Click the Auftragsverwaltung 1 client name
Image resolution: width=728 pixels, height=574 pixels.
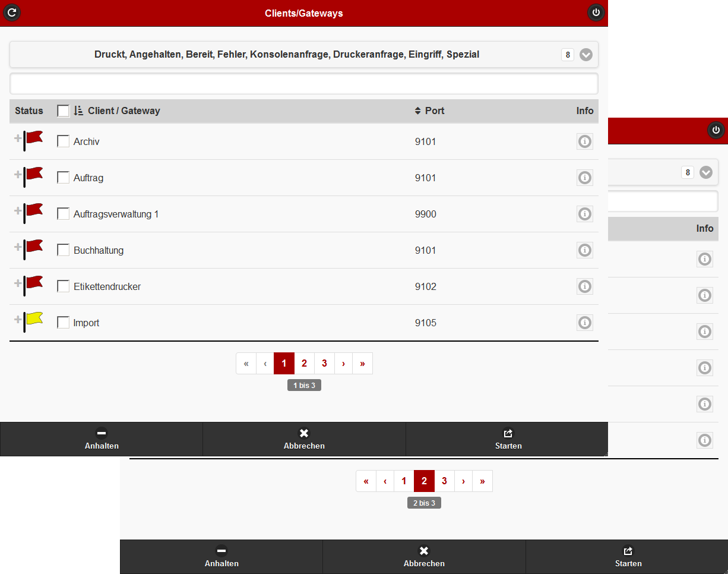click(x=116, y=214)
